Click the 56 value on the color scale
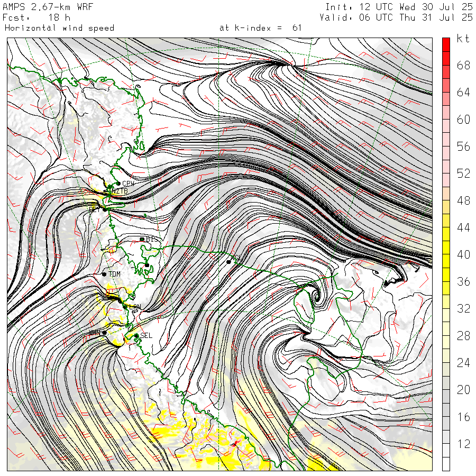476x476 pixels. [x=463, y=147]
